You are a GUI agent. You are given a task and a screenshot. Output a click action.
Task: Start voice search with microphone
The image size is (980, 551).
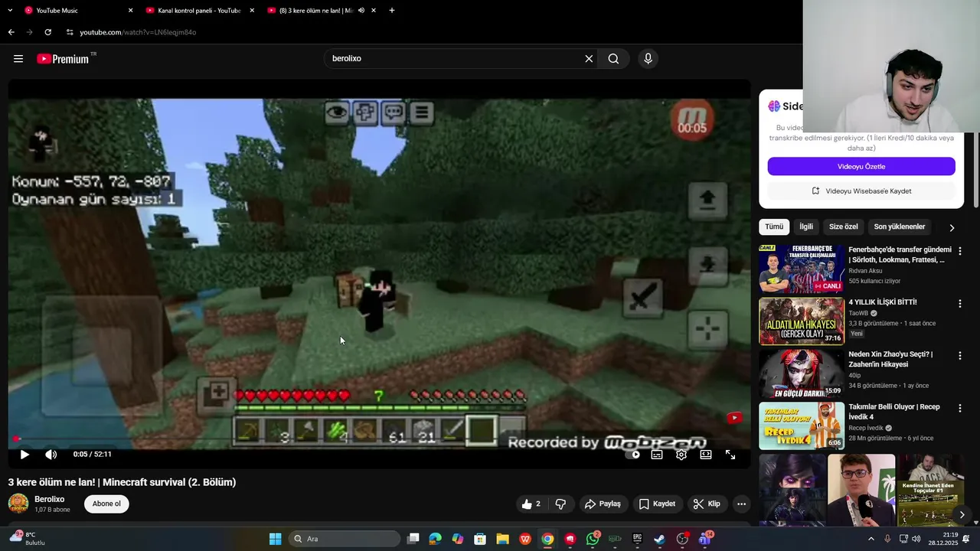[x=648, y=59]
